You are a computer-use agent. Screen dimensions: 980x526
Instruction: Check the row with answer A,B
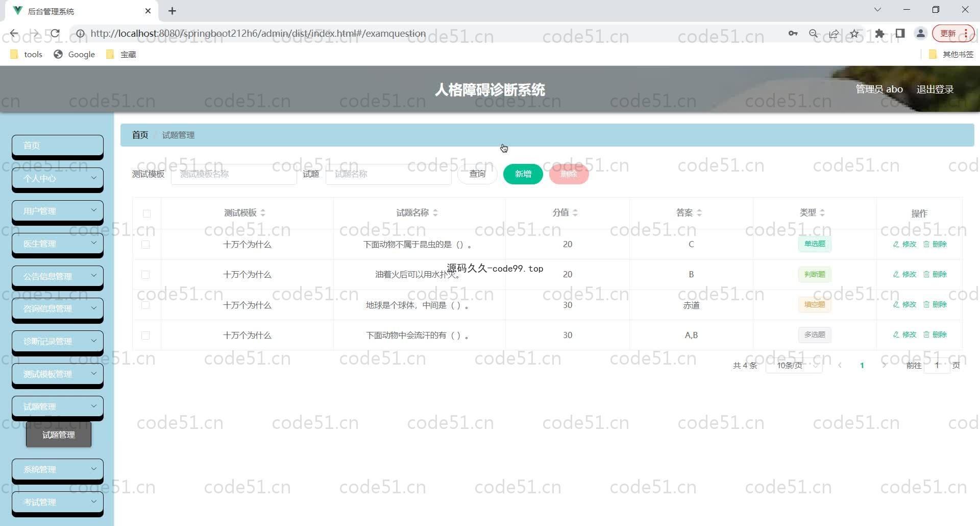click(x=145, y=336)
